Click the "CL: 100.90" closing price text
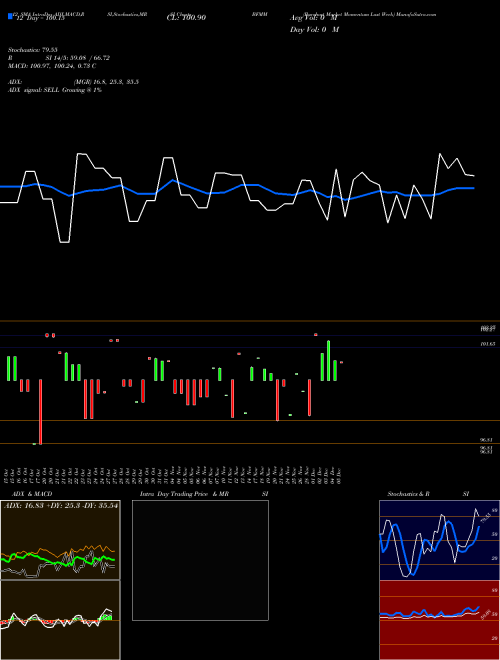500x660 pixels. tap(186, 18)
